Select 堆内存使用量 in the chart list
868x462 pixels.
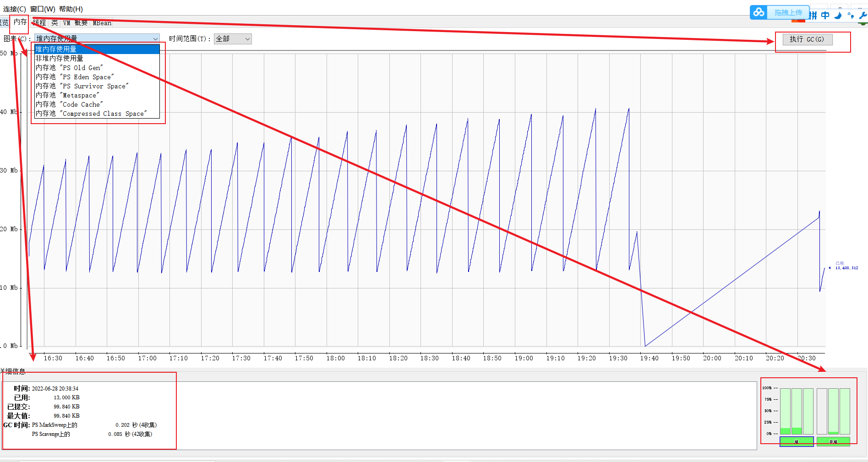tap(97, 49)
